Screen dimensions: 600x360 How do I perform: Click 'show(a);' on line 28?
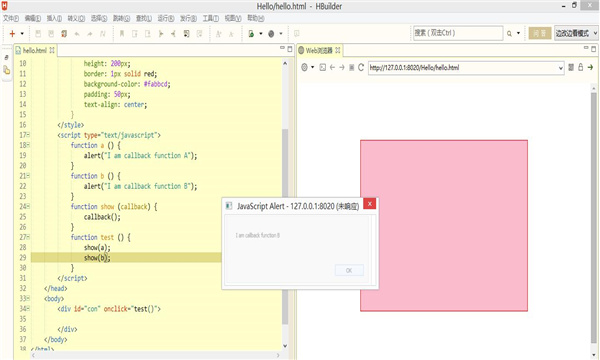click(97, 247)
